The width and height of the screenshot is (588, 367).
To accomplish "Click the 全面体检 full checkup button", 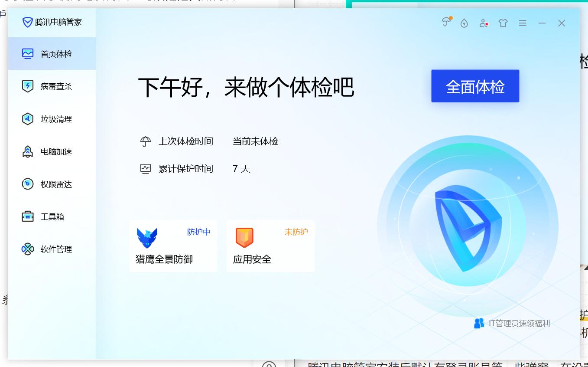I will click(x=475, y=86).
